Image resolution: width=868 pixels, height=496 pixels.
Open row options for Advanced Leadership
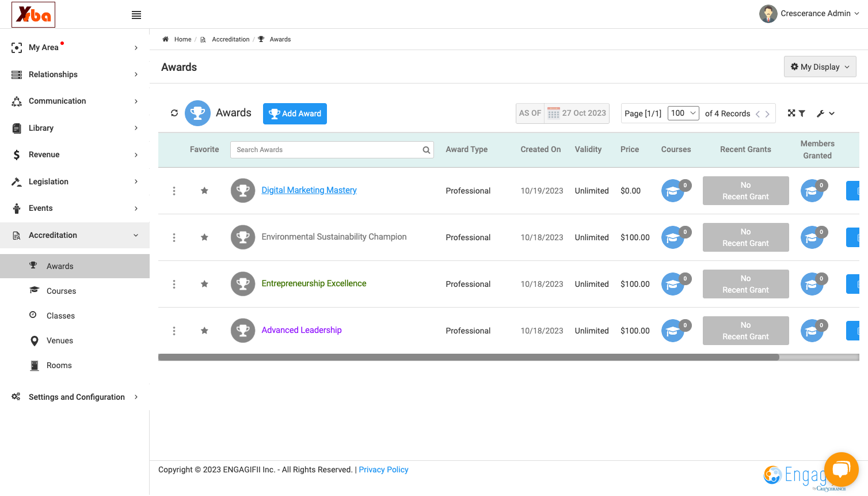pyautogui.click(x=174, y=331)
